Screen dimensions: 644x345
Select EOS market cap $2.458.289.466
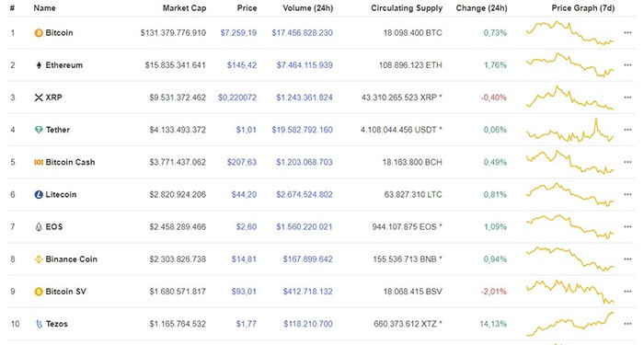coord(178,226)
